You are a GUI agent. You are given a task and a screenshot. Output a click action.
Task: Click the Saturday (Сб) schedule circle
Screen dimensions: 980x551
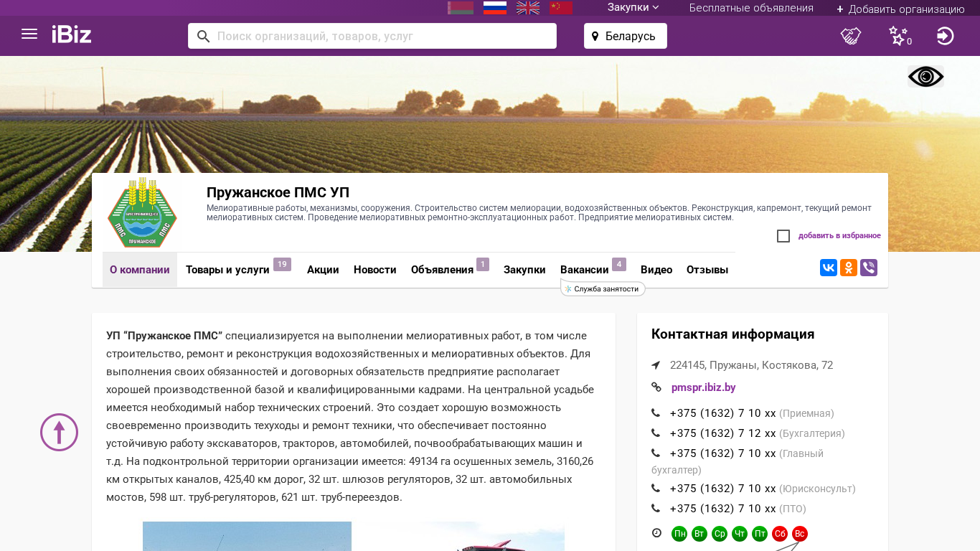coord(780,534)
